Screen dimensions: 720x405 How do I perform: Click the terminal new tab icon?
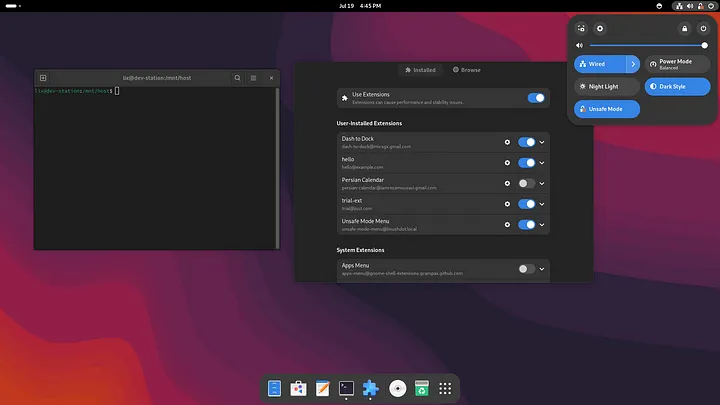(x=43, y=78)
